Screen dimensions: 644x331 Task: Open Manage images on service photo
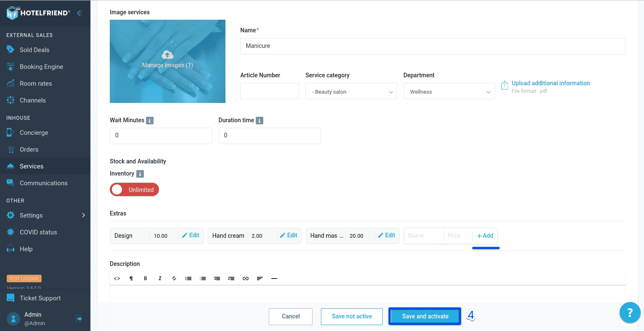click(167, 65)
